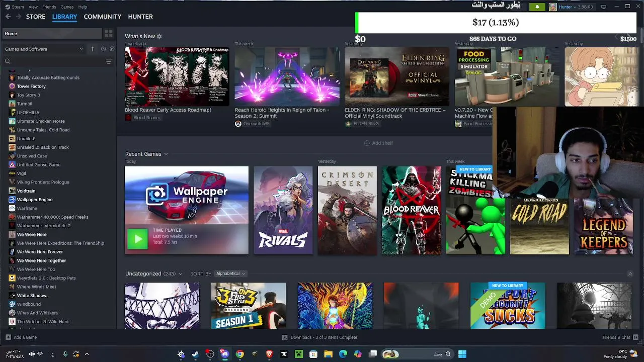
Task: Select Untitled Goose Game in the list
Action: 39,164
